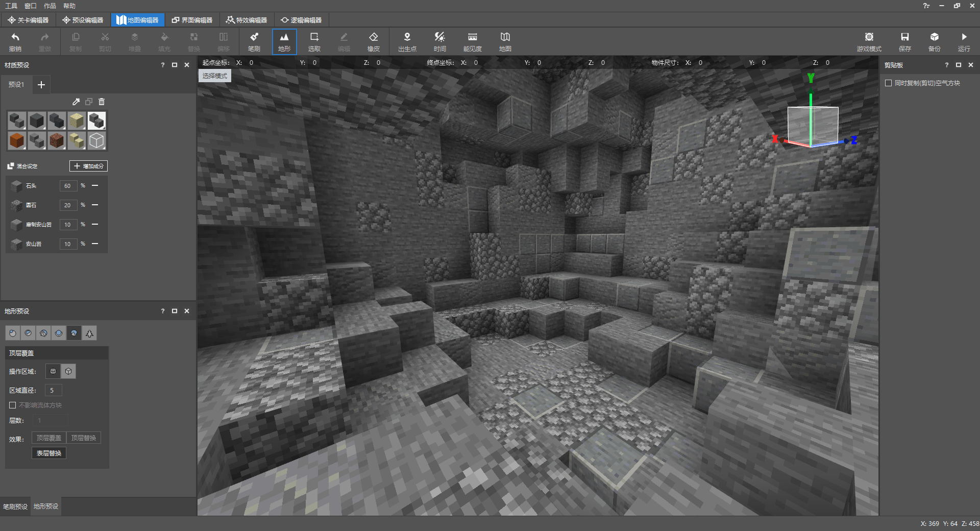This screenshot has width=980, height=531.
Task: Float the 地形预设 panel window
Action: pyautogui.click(x=175, y=311)
